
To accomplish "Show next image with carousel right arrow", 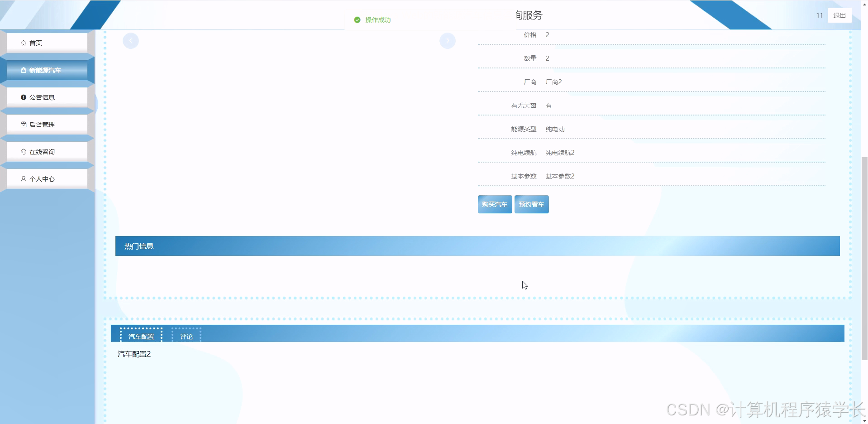I will point(448,41).
